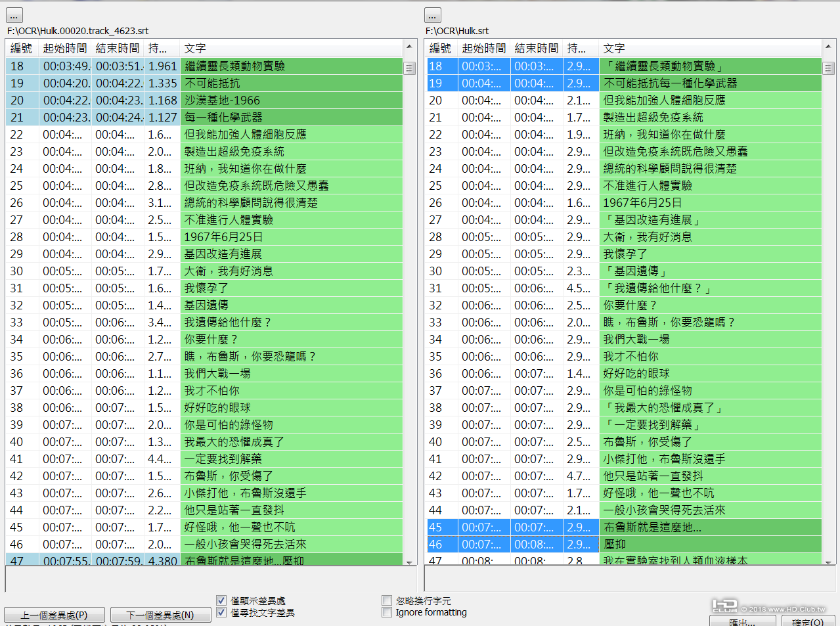Select right row 23 但改造免疫系統既危險又愚蠢
This screenshot has width=840, height=626.
[623, 151]
